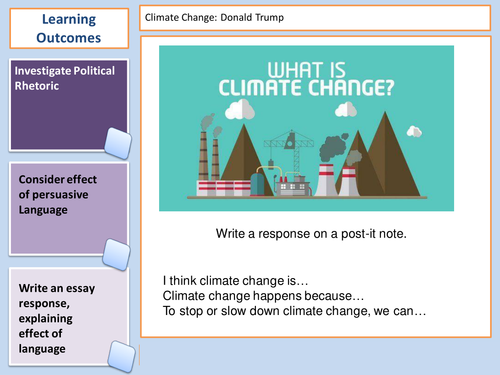Screen dimensions: 500x375
Task: Click the Learning Outcomes heading box
Action: point(69,28)
